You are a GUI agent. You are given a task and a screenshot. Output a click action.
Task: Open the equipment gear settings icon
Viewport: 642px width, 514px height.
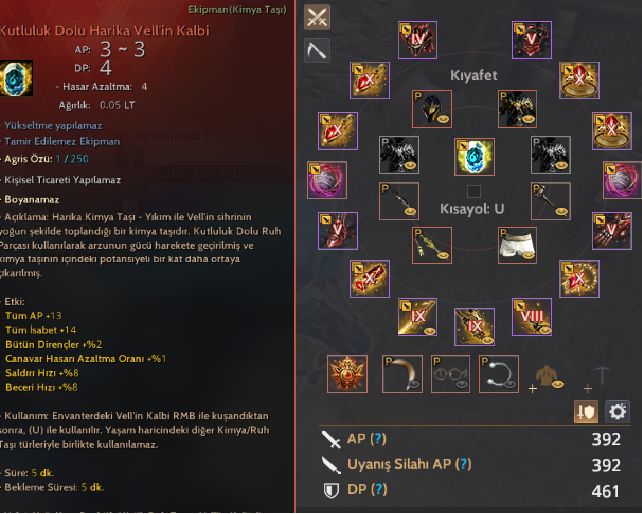pyautogui.click(x=617, y=411)
